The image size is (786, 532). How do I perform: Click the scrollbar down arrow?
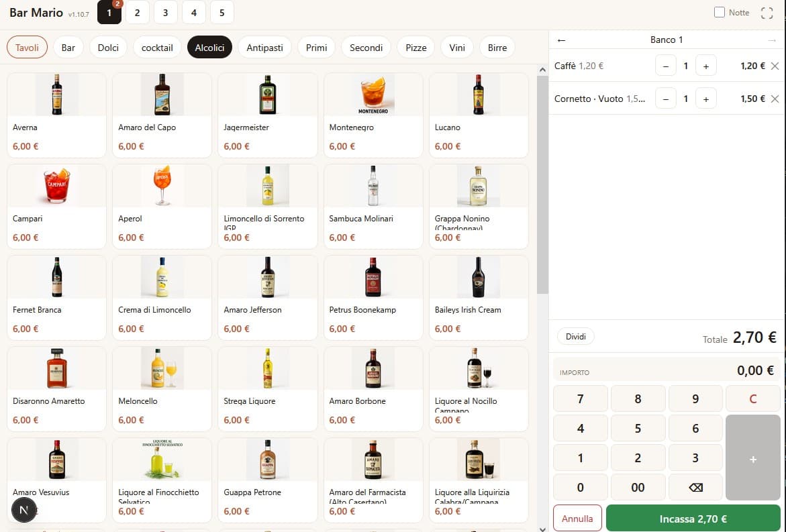point(542,528)
